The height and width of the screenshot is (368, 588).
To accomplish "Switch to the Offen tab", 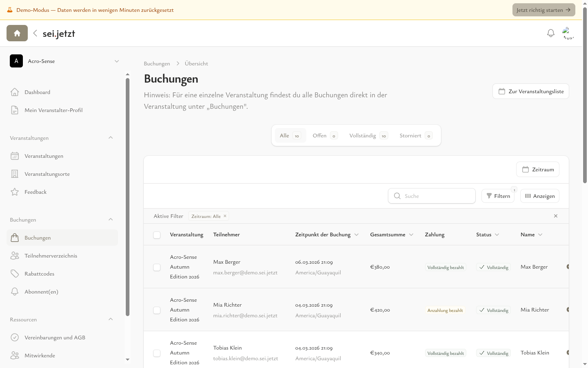I will tap(325, 136).
